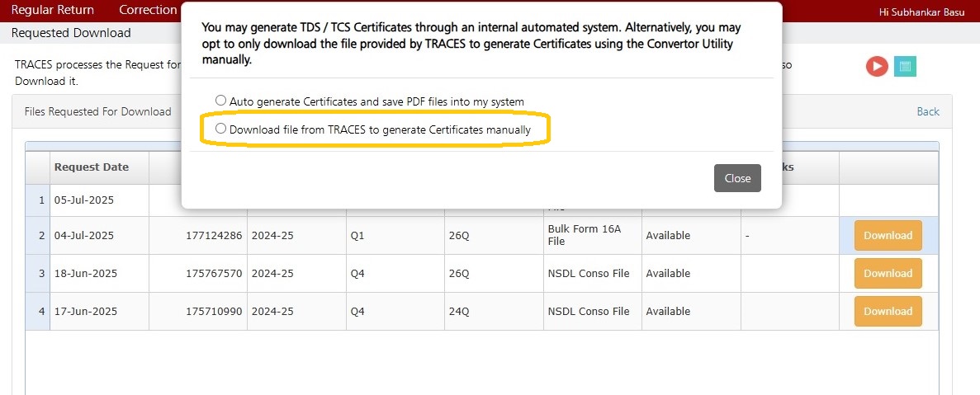The width and height of the screenshot is (980, 395).
Task: Click user greeting Hi Subhankar Basu
Action: click(x=923, y=12)
